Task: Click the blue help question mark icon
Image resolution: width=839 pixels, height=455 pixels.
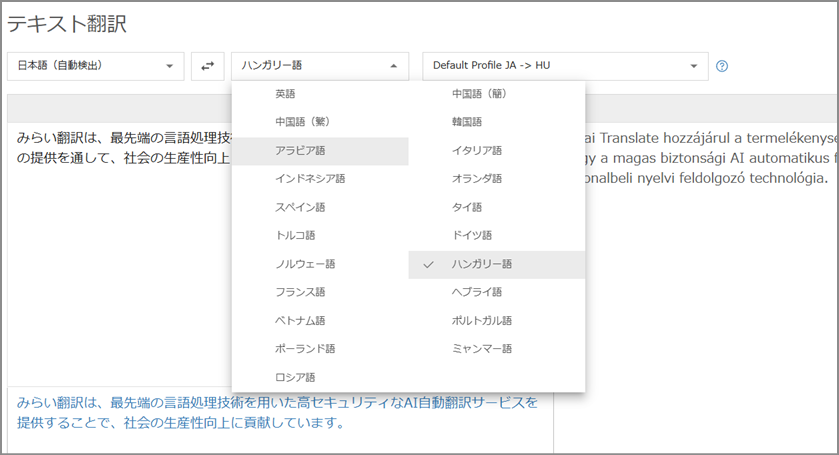Action: tap(721, 66)
